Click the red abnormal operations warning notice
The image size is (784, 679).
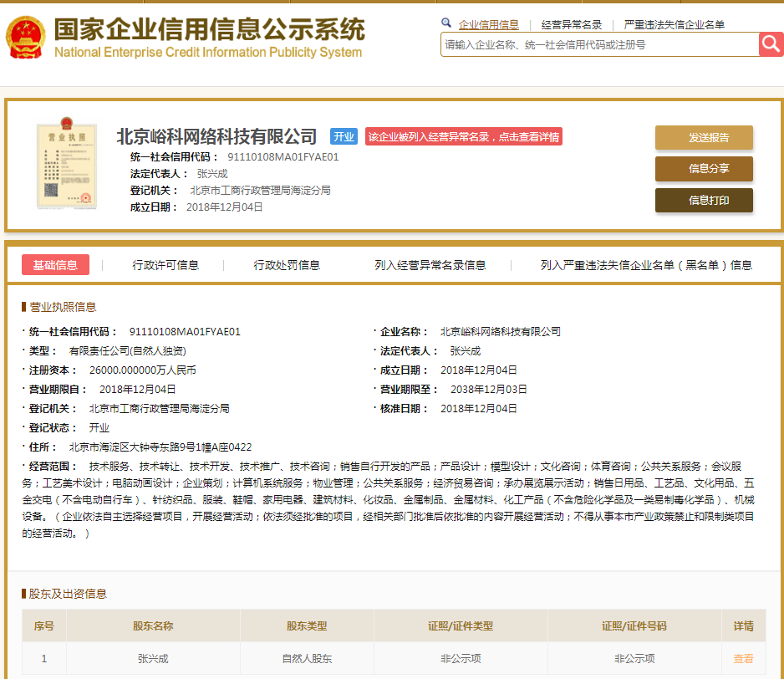click(464, 137)
